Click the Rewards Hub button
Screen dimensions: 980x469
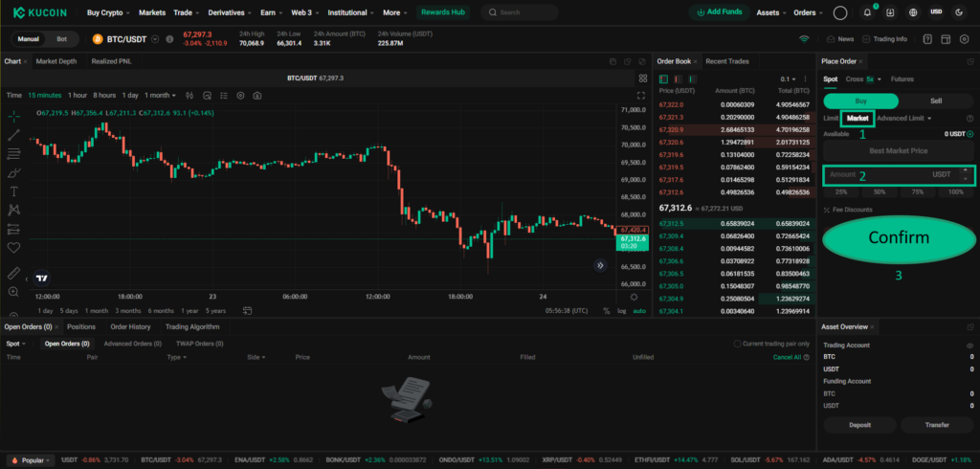[442, 12]
